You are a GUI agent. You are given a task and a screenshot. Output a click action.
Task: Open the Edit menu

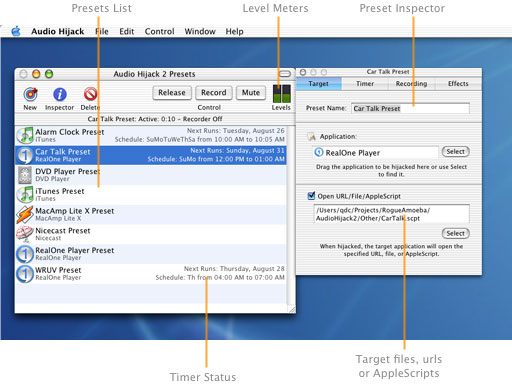coord(127,31)
